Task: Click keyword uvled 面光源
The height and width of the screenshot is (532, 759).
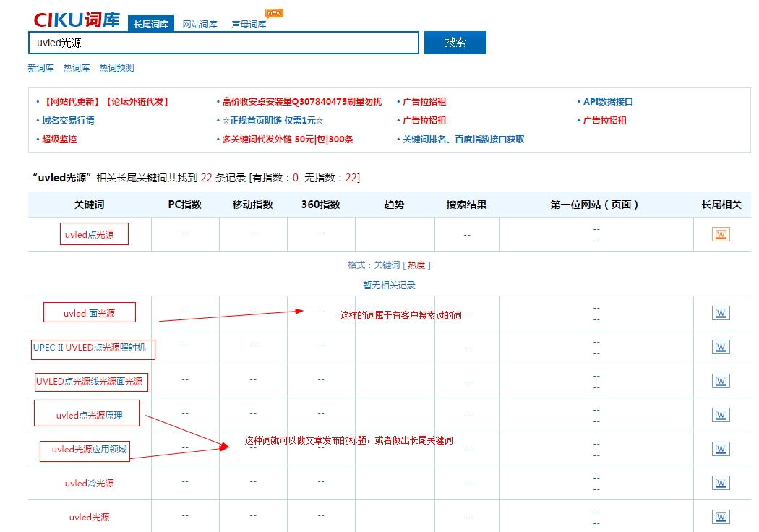Action: [x=90, y=314]
